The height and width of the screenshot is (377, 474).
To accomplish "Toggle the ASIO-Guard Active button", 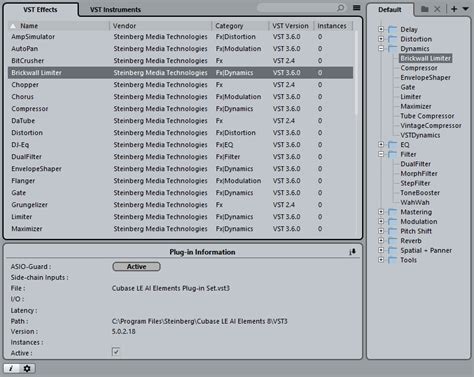I will pos(136,267).
